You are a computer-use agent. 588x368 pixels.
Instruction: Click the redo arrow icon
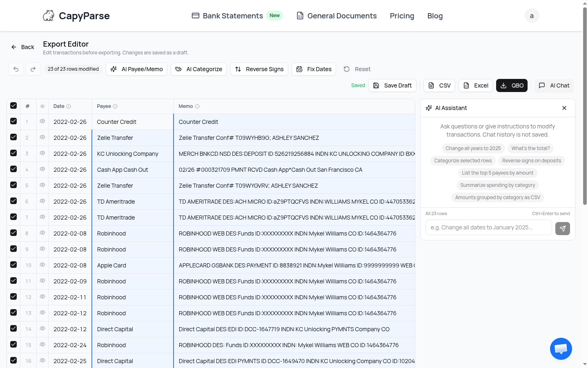[x=33, y=69]
